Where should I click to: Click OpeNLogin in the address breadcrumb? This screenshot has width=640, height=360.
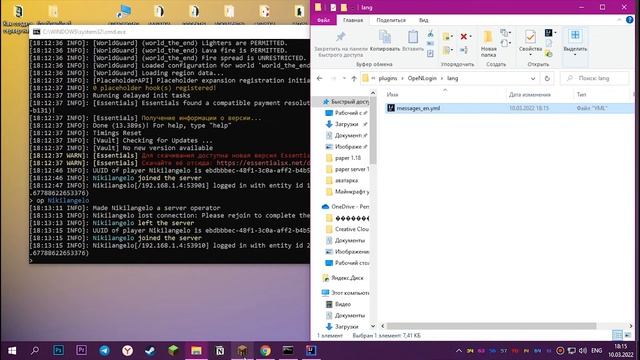pyautogui.click(x=422, y=78)
